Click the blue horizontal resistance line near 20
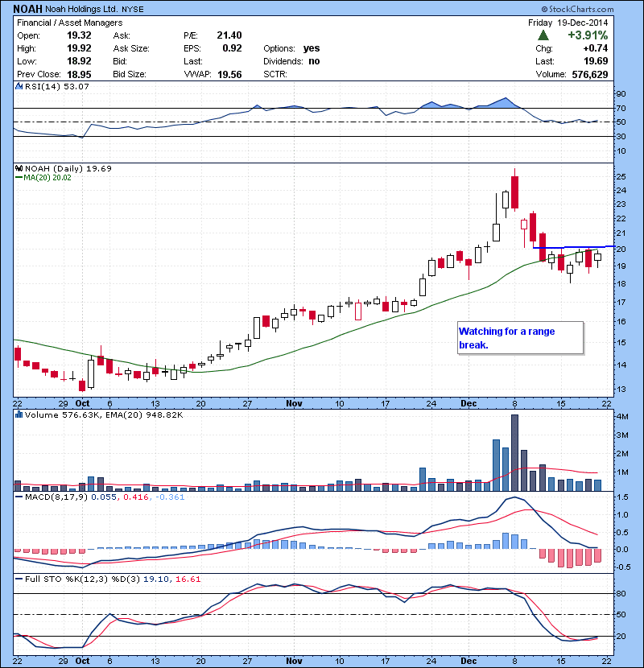This screenshot has height=668, width=644. (574, 246)
